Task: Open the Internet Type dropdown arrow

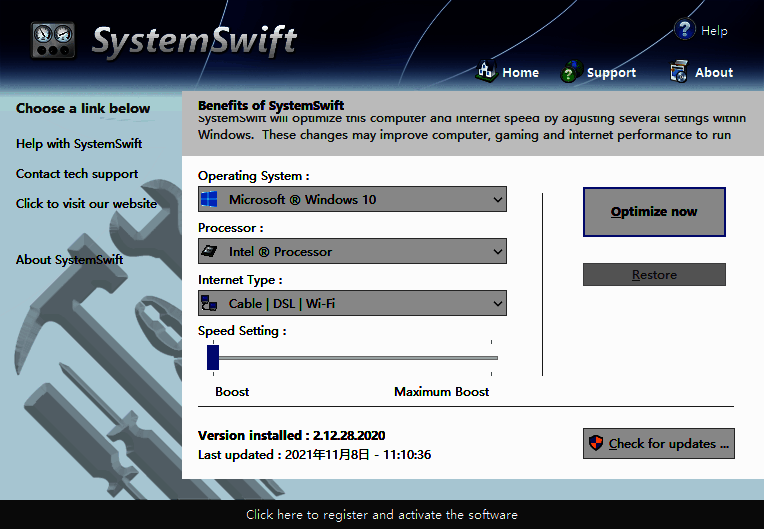Action: click(x=497, y=303)
